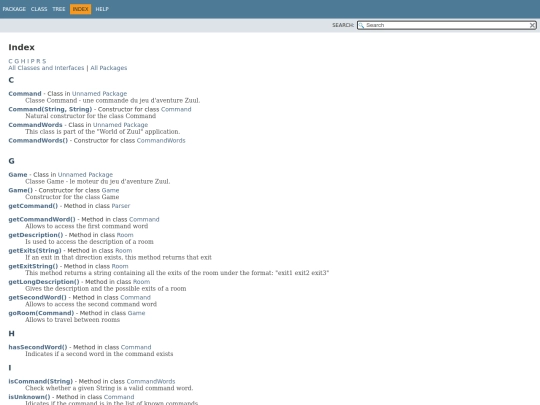
Task: Open the CLASS navigation tab
Action: (39, 9)
